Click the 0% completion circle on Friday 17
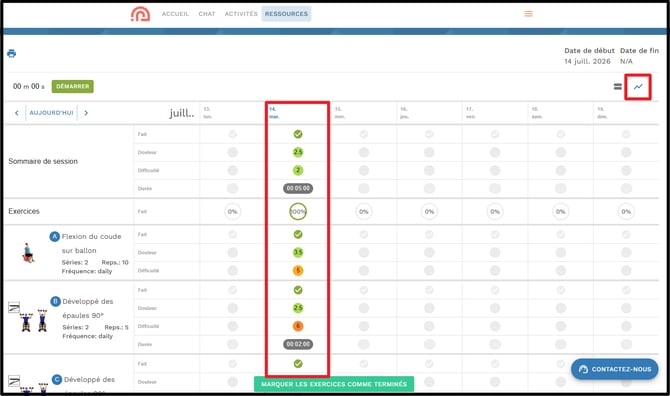The height and width of the screenshot is (396, 670). pos(495,211)
